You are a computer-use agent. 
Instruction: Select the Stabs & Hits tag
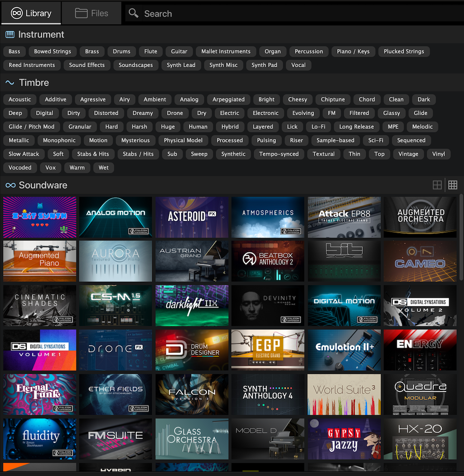pos(93,154)
